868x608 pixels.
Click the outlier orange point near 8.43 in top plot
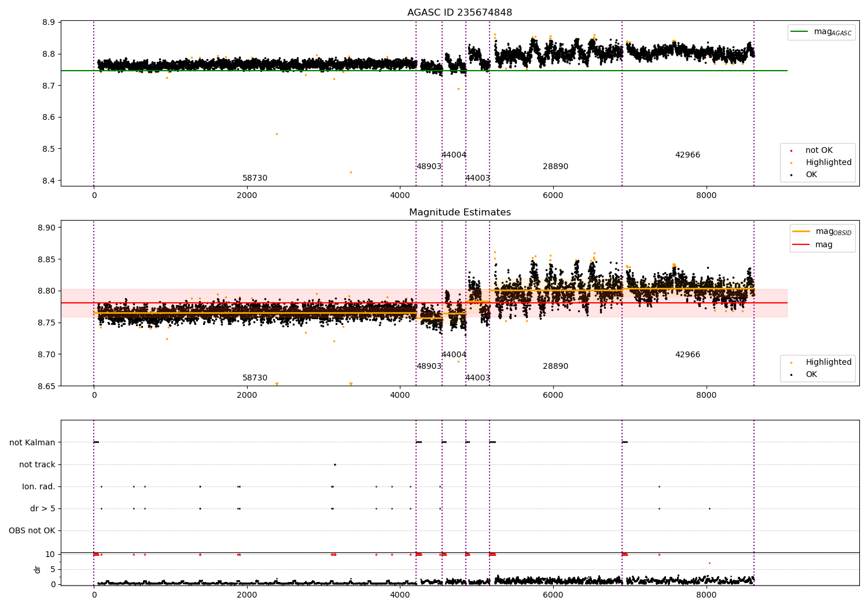click(351, 172)
